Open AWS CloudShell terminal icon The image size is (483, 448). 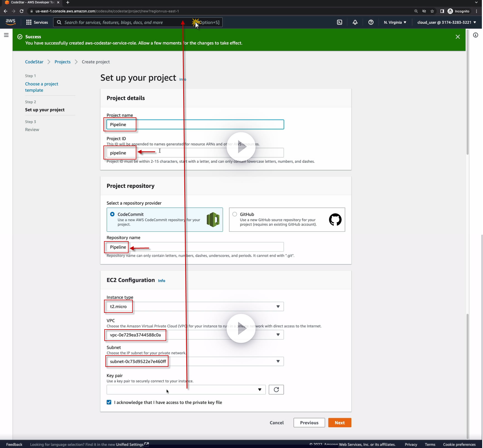(x=339, y=22)
